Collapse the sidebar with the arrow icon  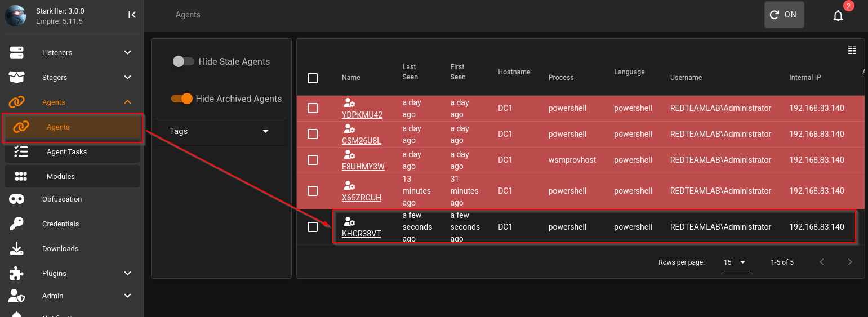(132, 15)
